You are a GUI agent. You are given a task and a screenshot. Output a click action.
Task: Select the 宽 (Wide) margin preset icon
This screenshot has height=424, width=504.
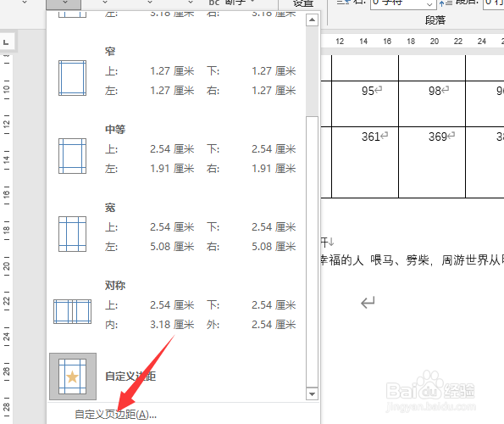72,234
